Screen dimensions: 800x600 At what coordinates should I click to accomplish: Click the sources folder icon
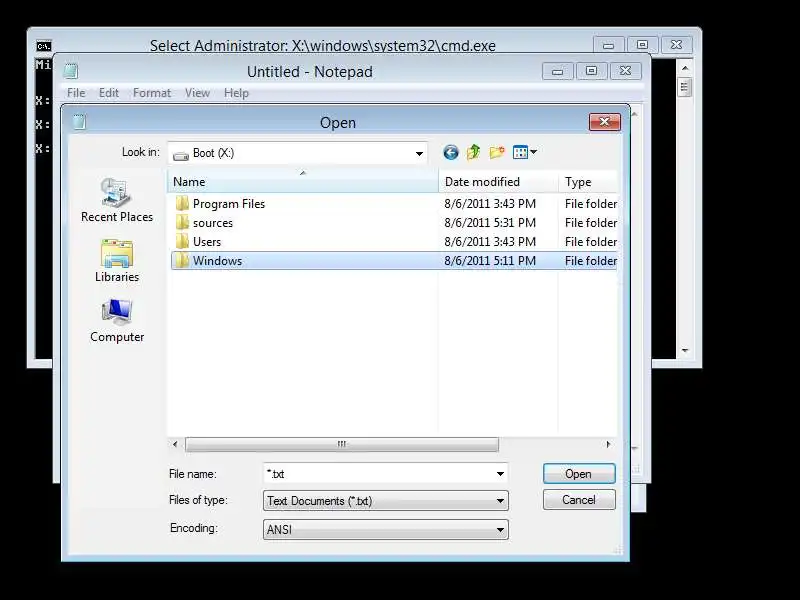[182, 222]
